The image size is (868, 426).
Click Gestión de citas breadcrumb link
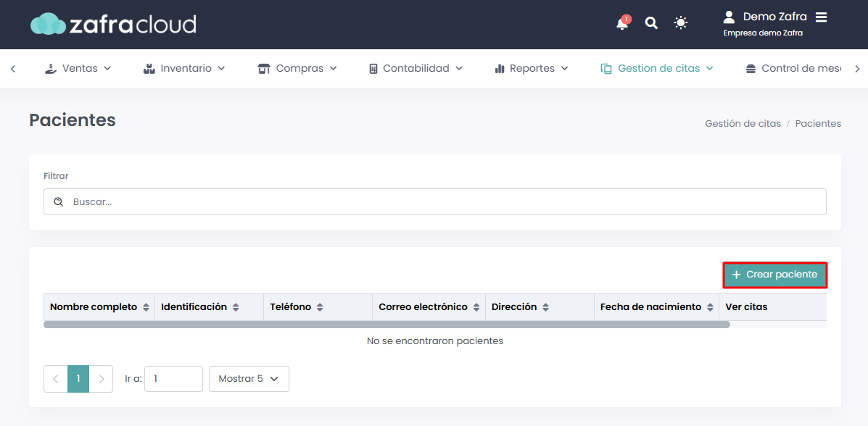(x=743, y=123)
